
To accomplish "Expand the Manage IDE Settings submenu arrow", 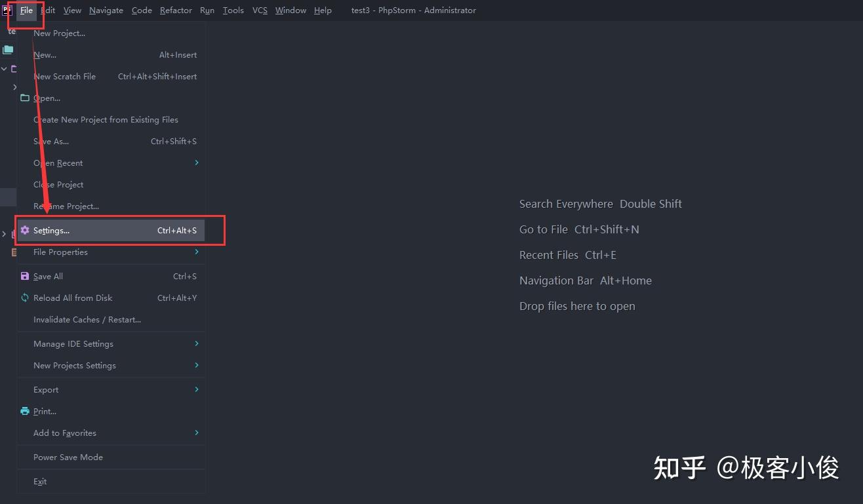I will click(x=197, y=343).
